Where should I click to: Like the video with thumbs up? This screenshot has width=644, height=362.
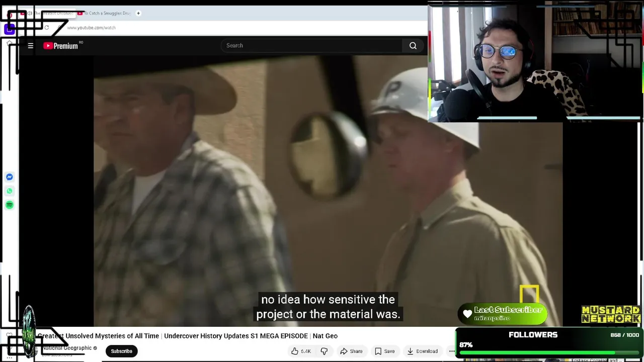[x=301, y=351]
